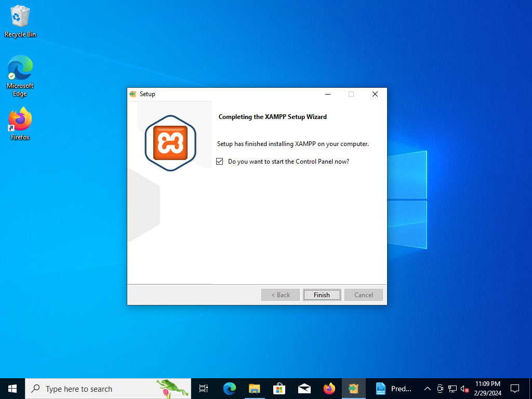Screen dimensions: 532x399
Task: Expand hidden icons with the taskbar chevron
Action: [427, 388]
